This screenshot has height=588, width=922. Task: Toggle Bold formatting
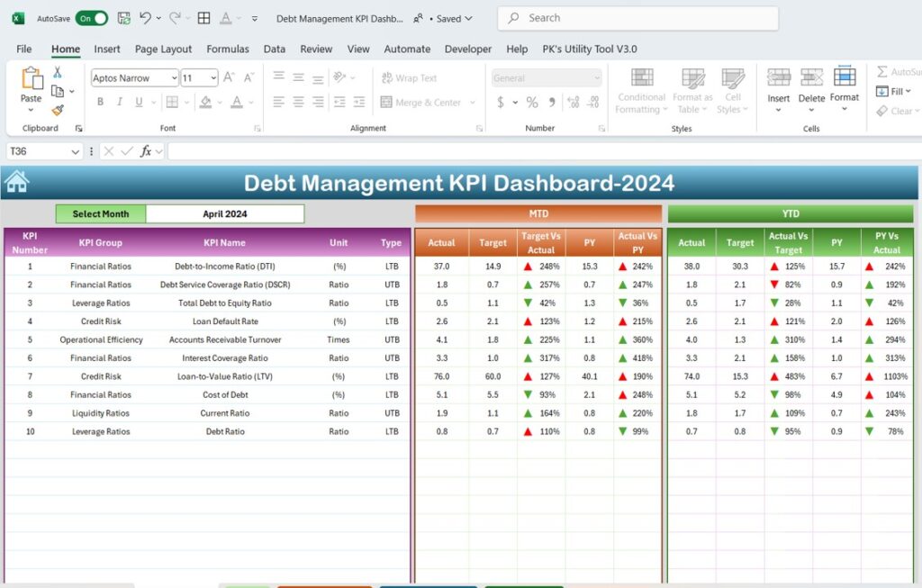click(x=101, y=103)
